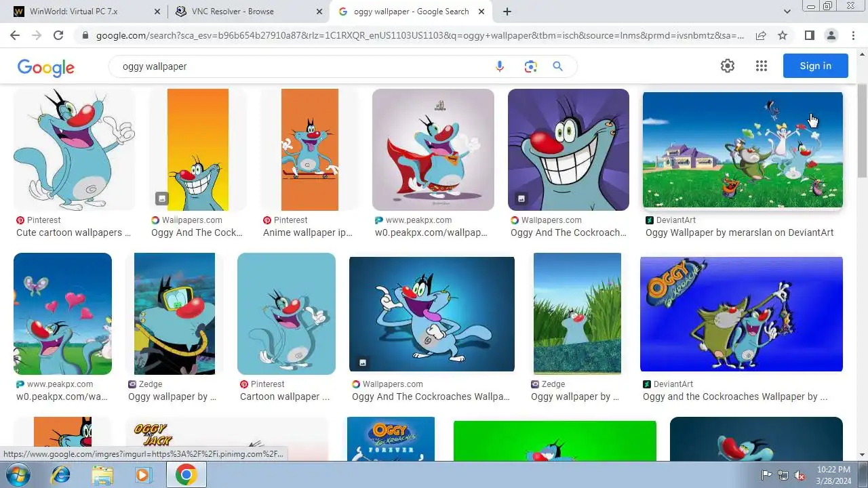The image size is (868, 488).
Task: Open Windows Media Player taskbar icon
Action: point(142,475)
